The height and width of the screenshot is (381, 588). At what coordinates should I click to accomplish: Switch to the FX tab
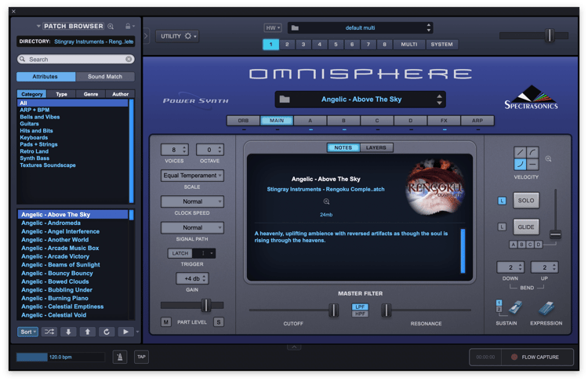tap(444, 121)
